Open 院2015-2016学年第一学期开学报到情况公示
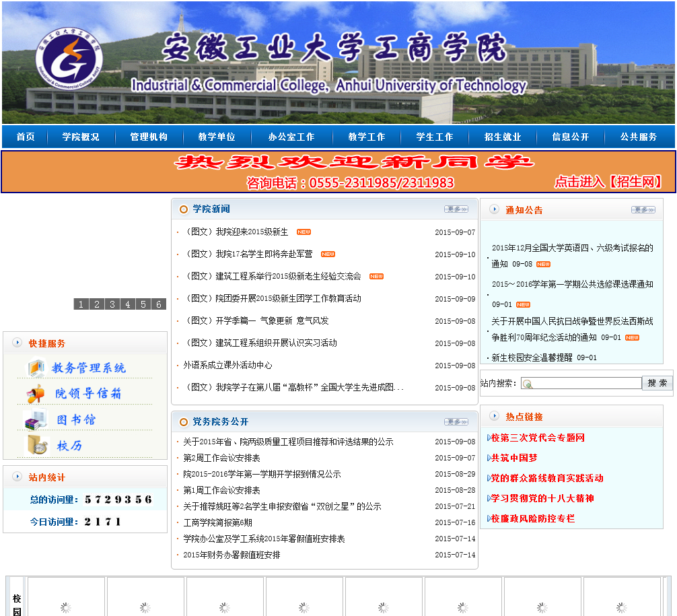Viewport: 677px width, 616px height. (262, 475)
